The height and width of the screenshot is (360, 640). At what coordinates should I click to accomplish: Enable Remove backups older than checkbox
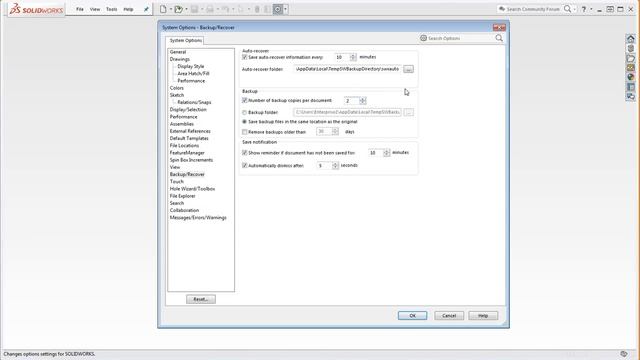tap(245, 132)
